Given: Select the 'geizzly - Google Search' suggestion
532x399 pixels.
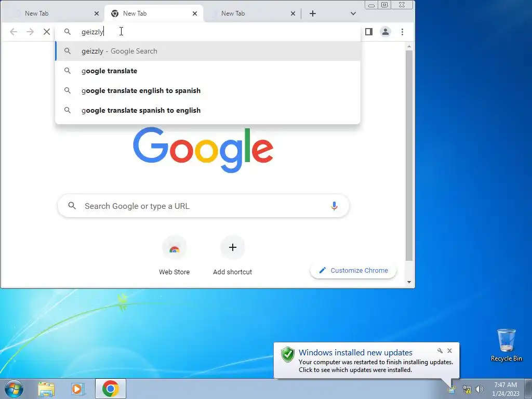Looking at the screenshot, I should tap(208, 51).
